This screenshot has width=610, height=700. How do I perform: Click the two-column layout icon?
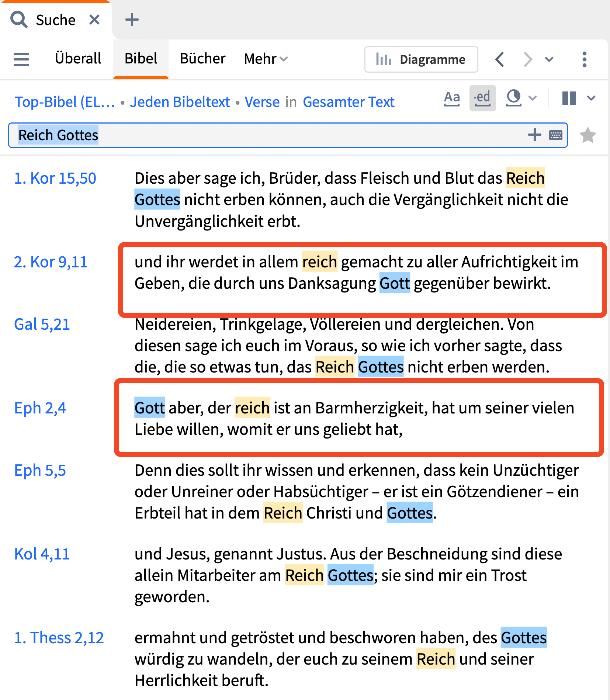[569, 98]
